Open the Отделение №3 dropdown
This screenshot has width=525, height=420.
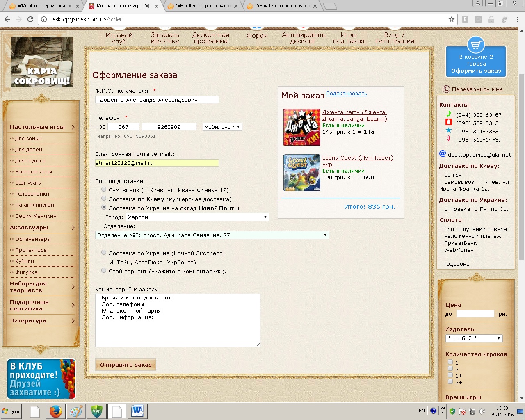tap(212, 235)
